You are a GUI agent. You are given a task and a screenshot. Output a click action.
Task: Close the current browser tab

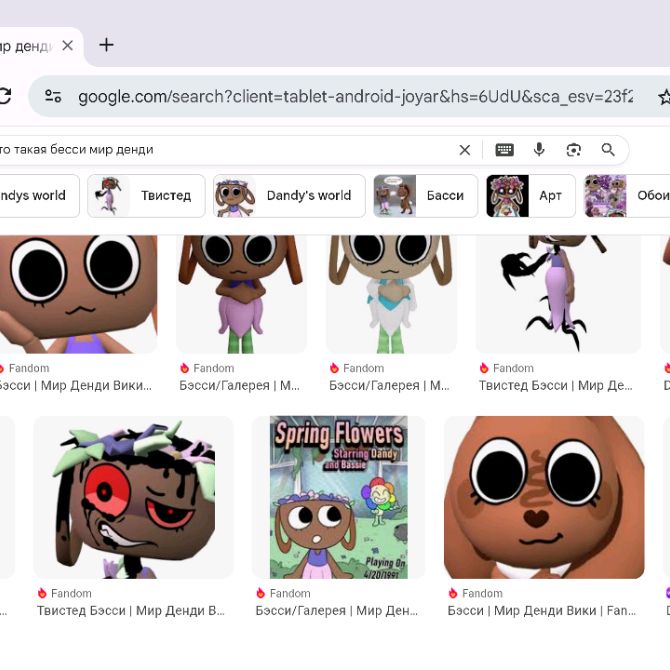pos(68,45)
